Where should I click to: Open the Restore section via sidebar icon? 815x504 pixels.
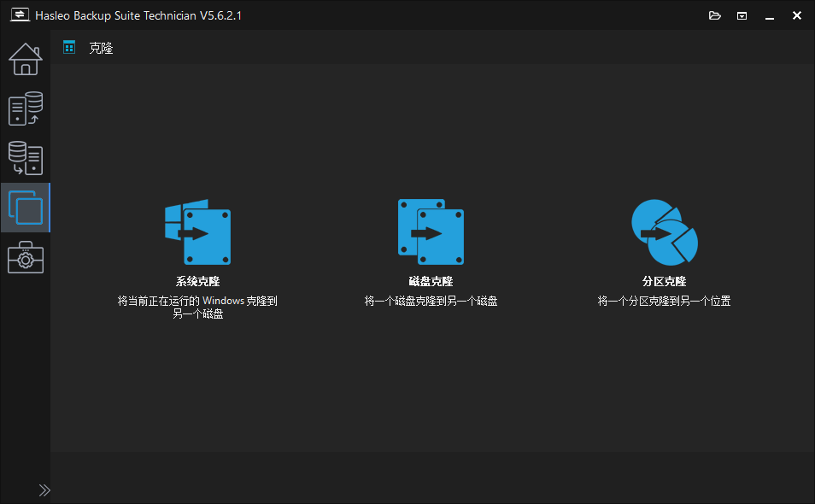point(25,158)
